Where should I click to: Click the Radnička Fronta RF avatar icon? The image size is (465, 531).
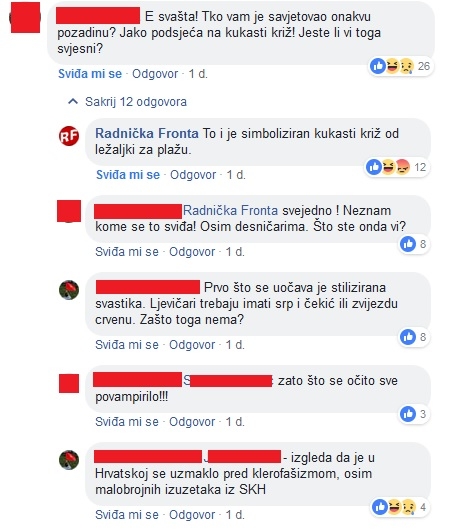[x=69, y=136]
